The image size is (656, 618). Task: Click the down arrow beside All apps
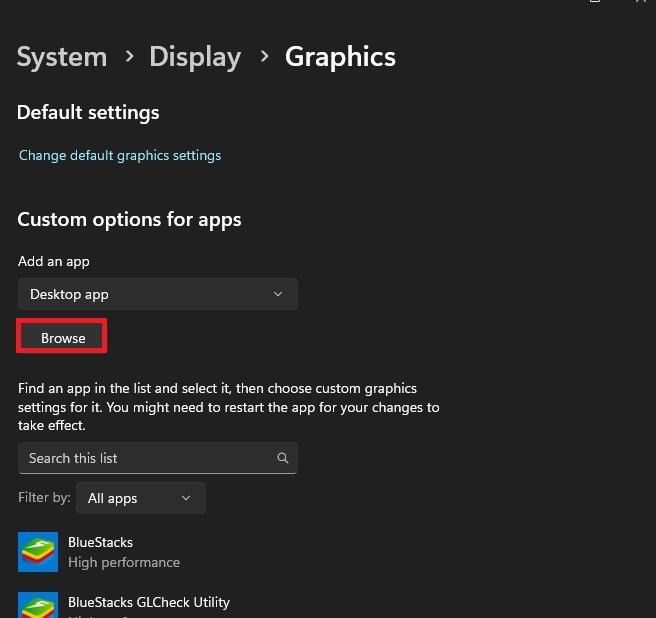186,498
